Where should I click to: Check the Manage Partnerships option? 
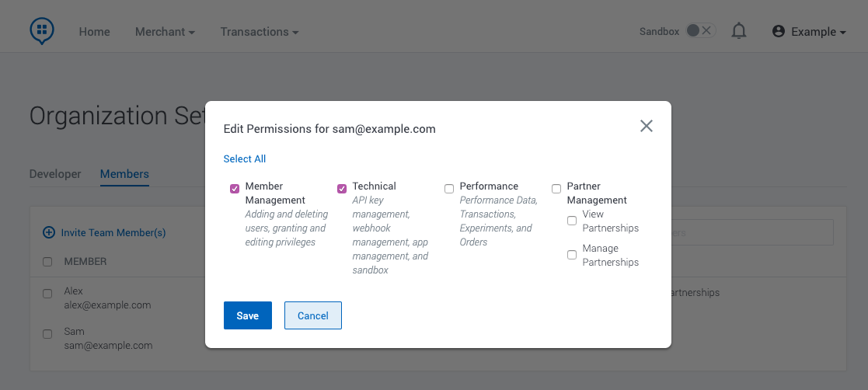tap(572, 255)
